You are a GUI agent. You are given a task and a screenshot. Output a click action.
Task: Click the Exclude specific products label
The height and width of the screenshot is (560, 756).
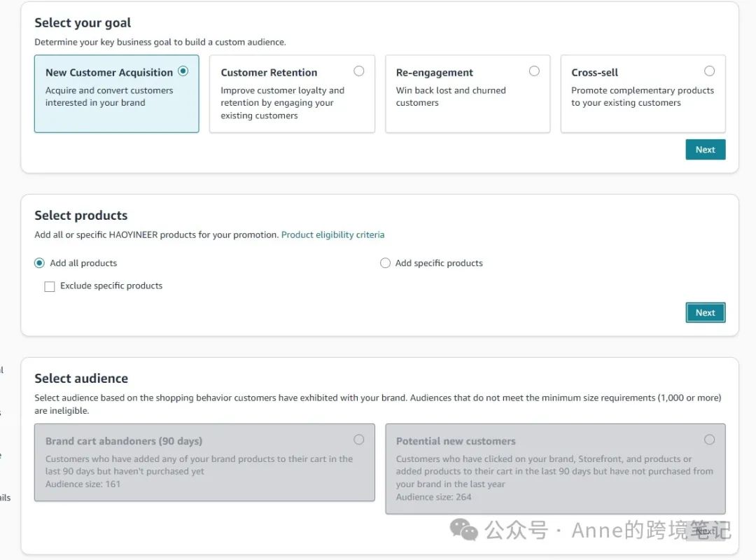pyautogui.click(x=111, y=286)
